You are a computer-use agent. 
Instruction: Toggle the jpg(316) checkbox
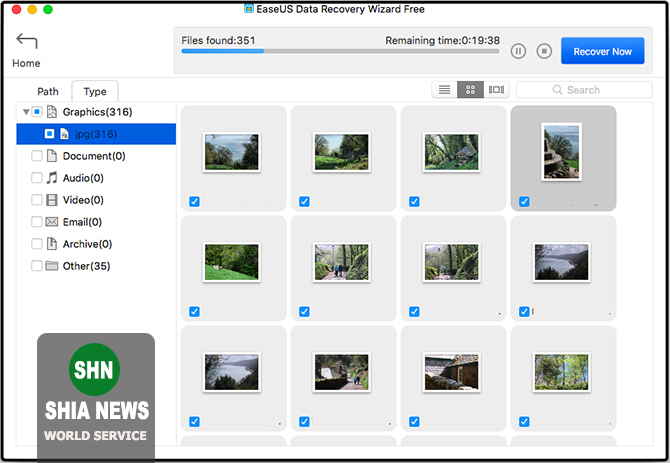coord(50,134)
